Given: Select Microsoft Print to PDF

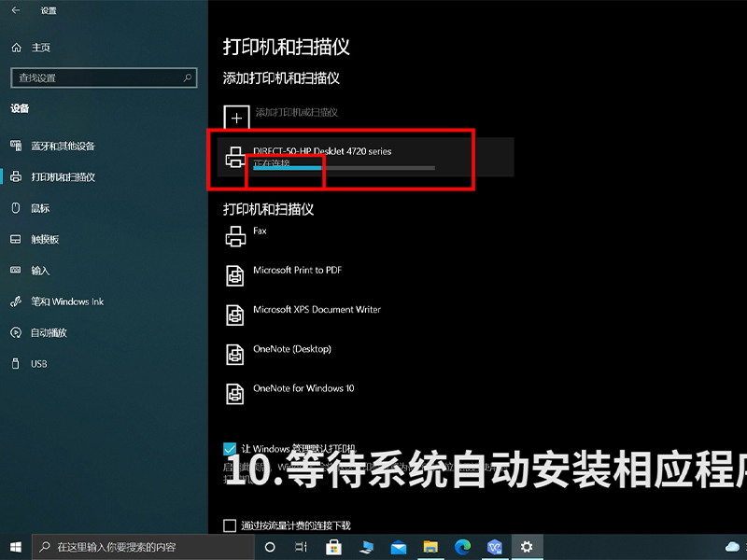Looking at the screenshot, I should tap(297, 270).
